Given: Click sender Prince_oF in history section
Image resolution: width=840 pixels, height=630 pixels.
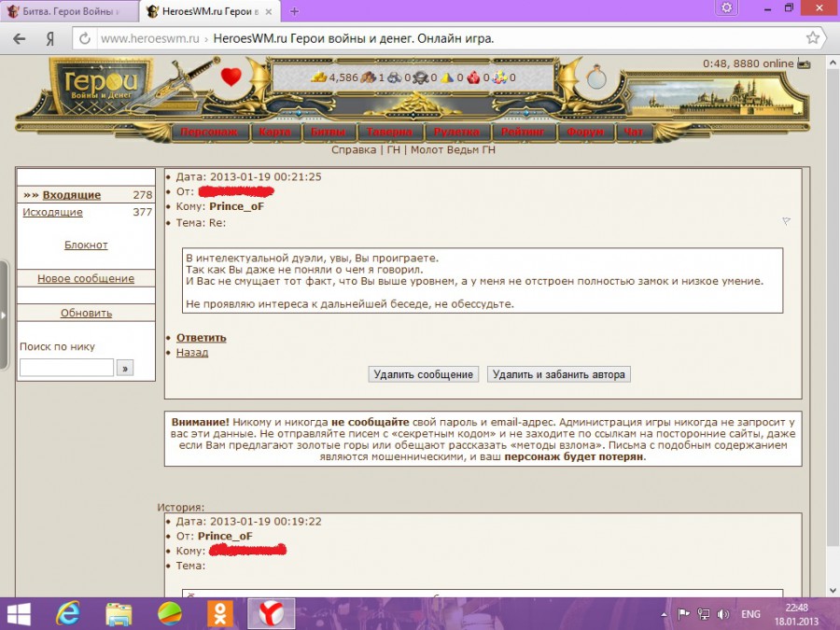Looking at the screenshot, I should (x=225, y=537).
